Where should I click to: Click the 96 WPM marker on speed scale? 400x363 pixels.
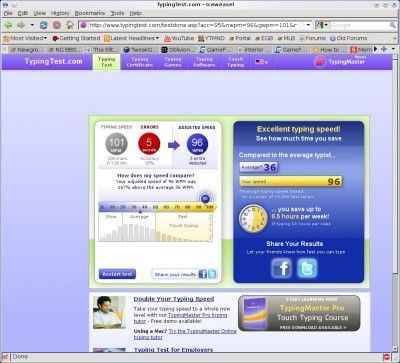point(205,199)
